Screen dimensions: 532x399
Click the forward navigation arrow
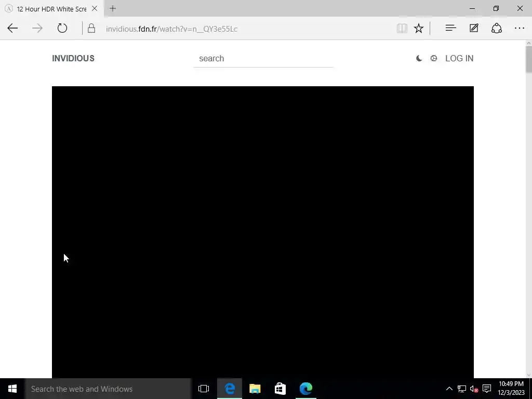[37, 28]
